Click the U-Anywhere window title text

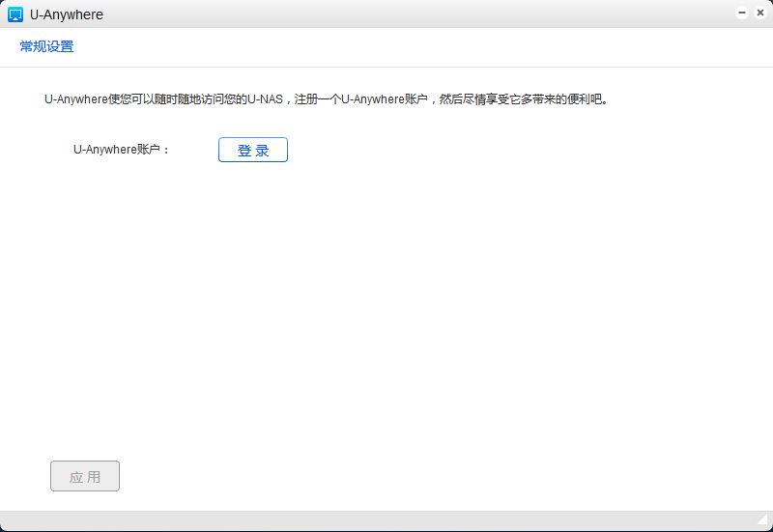click(x=67, y=14)
